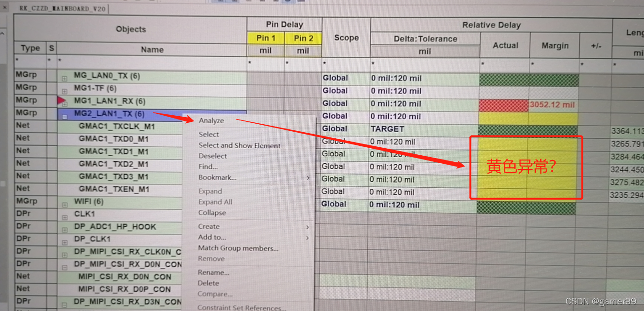The width and height of the screenshot is (644, 311).
Task: Expand the WIFI (6) match group
Action: (x=64, y=204)
